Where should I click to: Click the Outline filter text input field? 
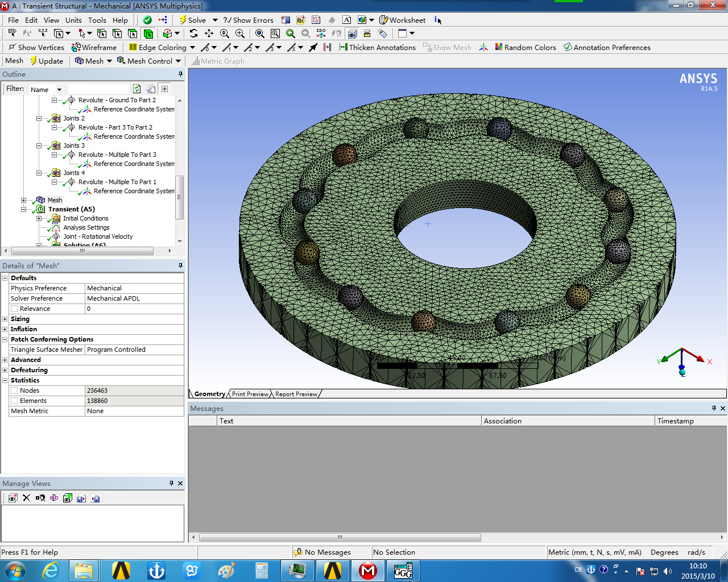[x=99, y=89]
